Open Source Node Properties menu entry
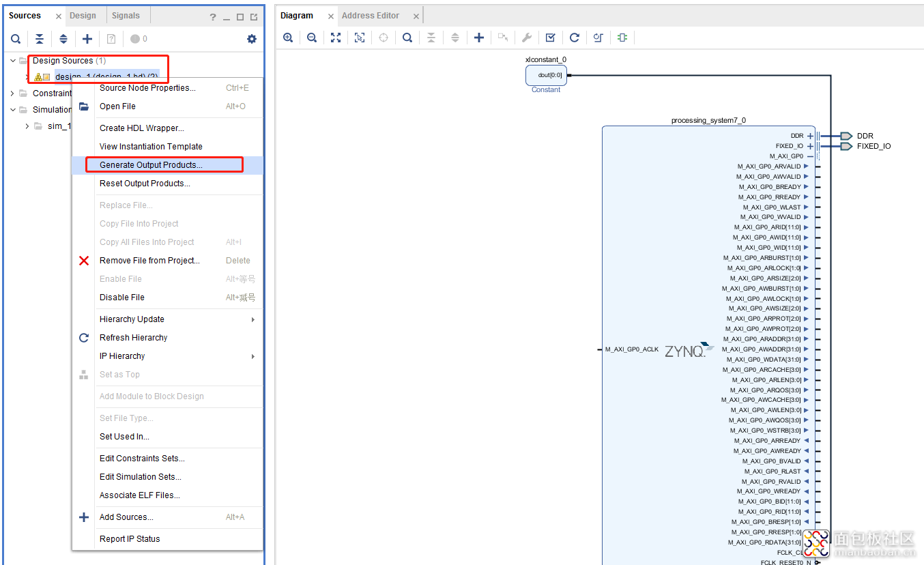 pyautogui.click(x=168, y=88)
